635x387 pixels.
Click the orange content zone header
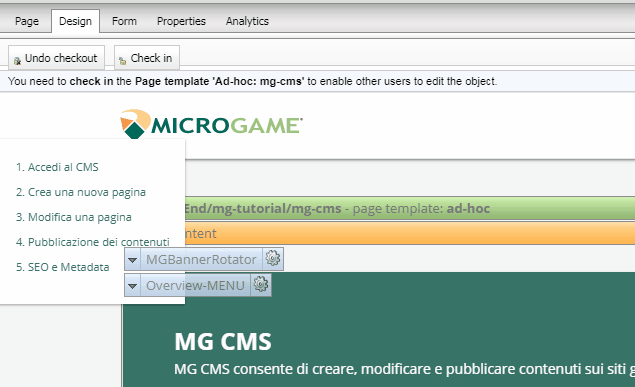[x=410, y=233]
